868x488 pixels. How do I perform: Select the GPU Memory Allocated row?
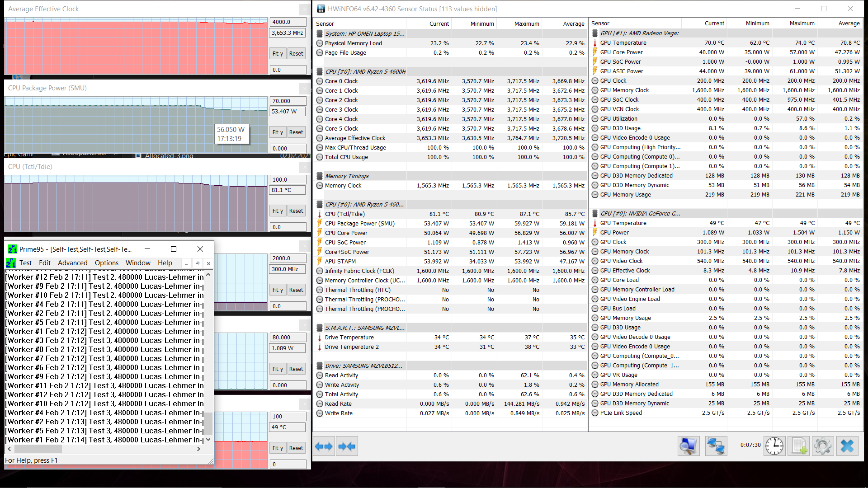726,385
